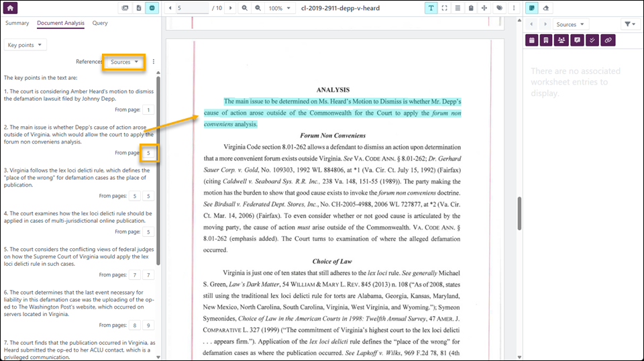Zoom in on the document

click(244, 8)
